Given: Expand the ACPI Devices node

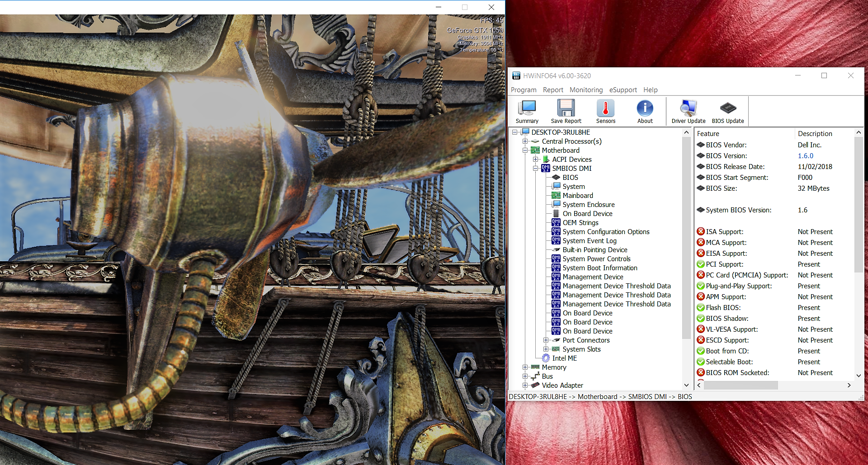Looking at the screenshot, I should tap(536, 159).
